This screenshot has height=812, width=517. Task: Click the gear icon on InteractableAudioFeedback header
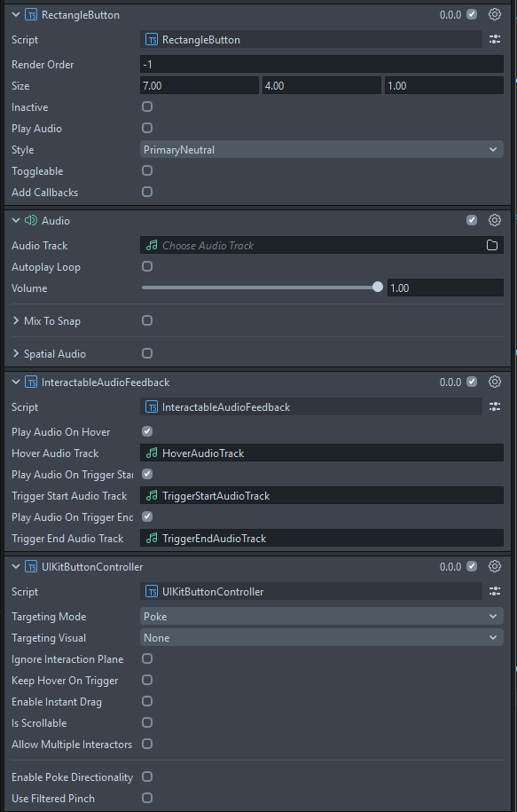point(494,382)
